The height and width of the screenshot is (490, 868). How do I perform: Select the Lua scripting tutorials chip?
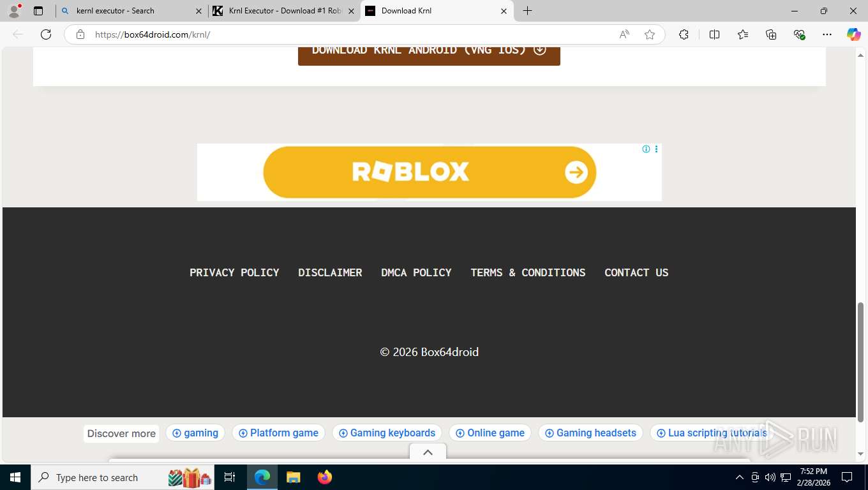(x=712, y=433)
